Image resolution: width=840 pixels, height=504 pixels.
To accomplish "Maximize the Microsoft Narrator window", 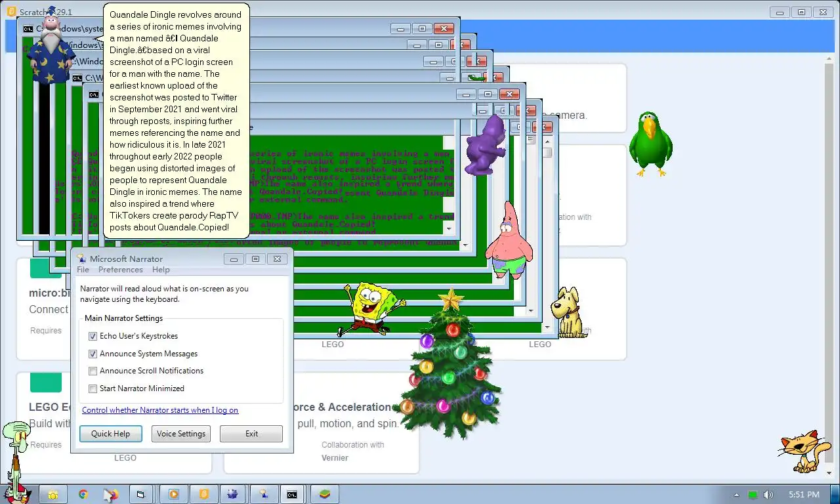I will pos(255,259).
